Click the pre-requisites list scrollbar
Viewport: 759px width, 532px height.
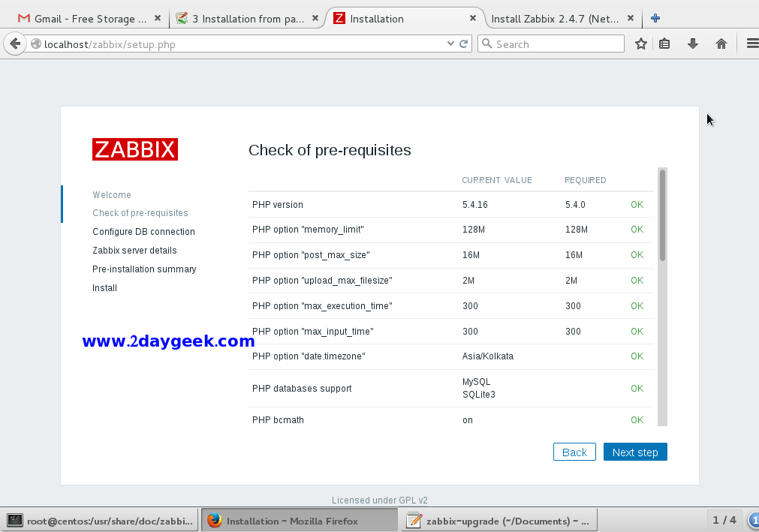pyautogui.click(x=662, y=215)
